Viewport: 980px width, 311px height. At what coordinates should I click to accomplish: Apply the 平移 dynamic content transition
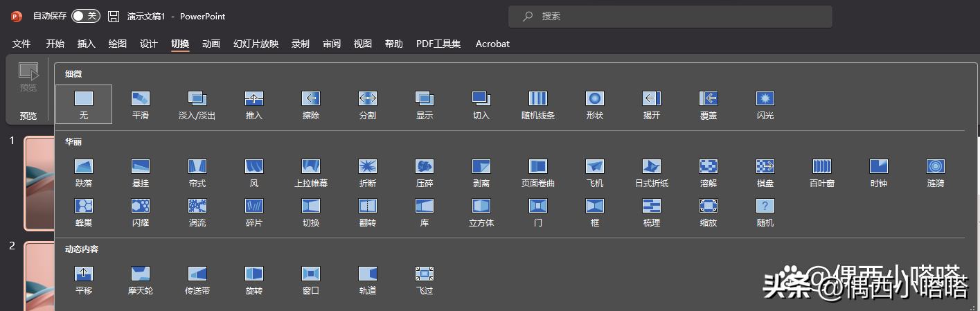pyautogui.click(x=84, y=280)
